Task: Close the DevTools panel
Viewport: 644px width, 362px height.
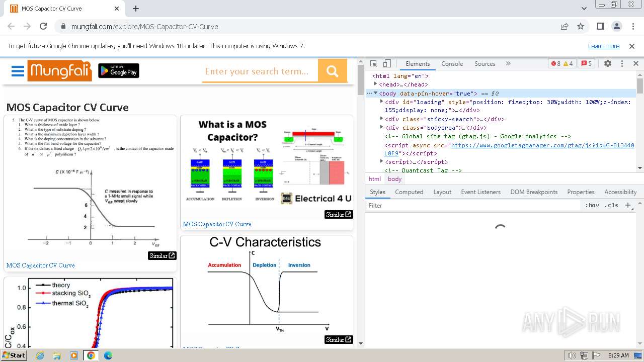Action: coord(635,64)
